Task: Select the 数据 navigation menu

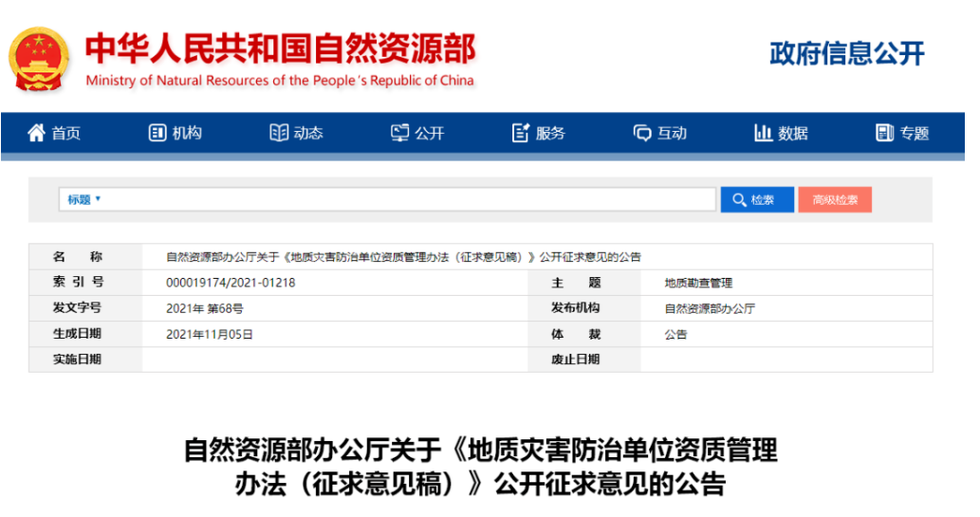Action: click(x=793, y=134)
